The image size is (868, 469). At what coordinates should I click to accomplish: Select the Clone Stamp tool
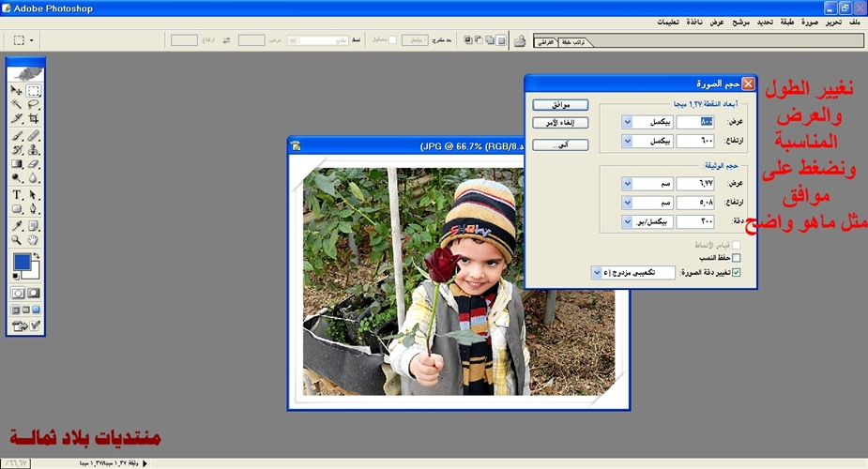(x=33, y=149)
